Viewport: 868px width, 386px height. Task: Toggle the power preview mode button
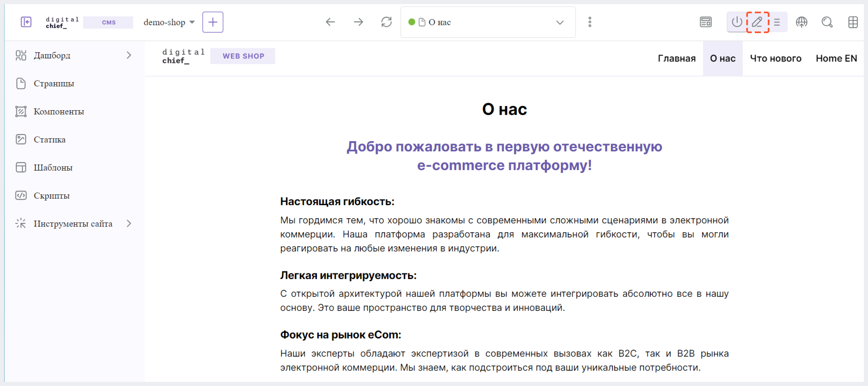[x=737, y=22]
